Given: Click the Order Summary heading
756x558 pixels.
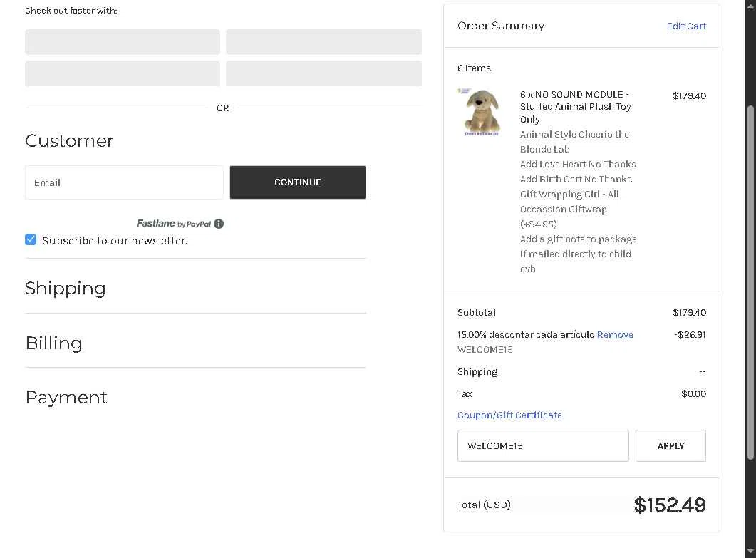Looking at the screenshot, I should pyautogui.click(x=501, y=26).
